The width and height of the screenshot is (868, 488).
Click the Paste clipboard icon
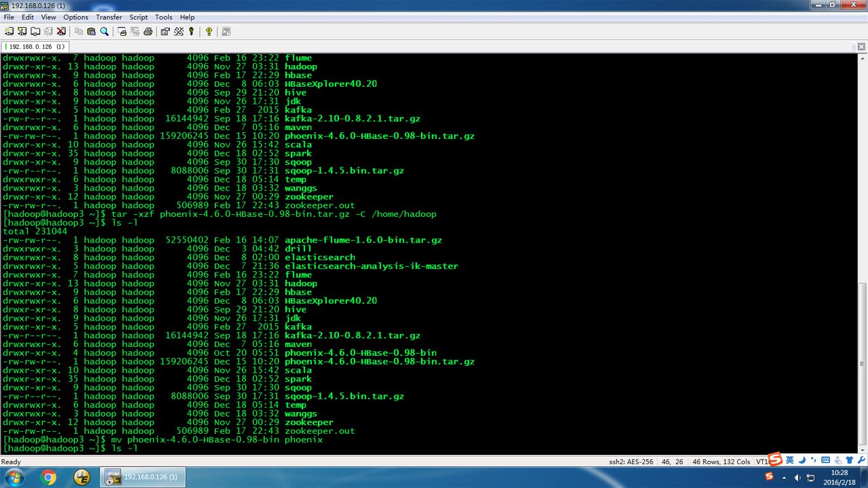click(x=92, y=31)
